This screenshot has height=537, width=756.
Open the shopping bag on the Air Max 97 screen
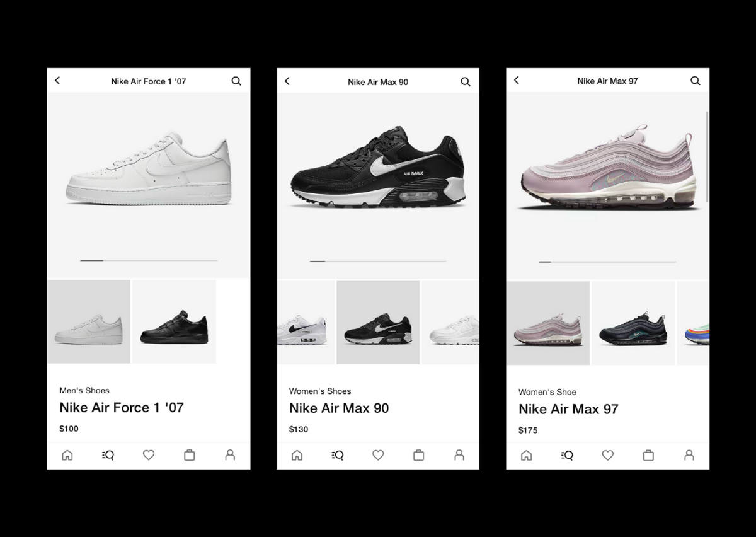tap(648, 455)
